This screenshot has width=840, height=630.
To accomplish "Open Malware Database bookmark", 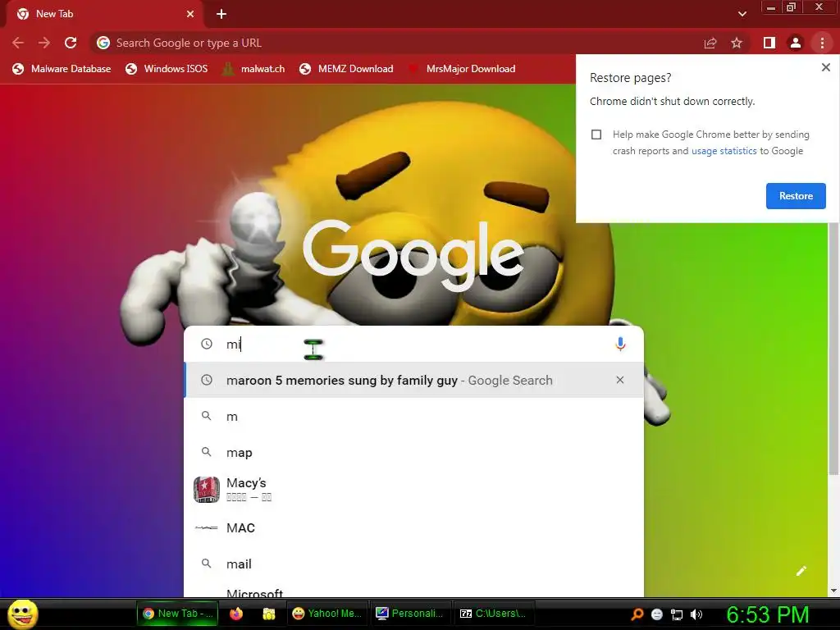I will (x=62, y=69).
